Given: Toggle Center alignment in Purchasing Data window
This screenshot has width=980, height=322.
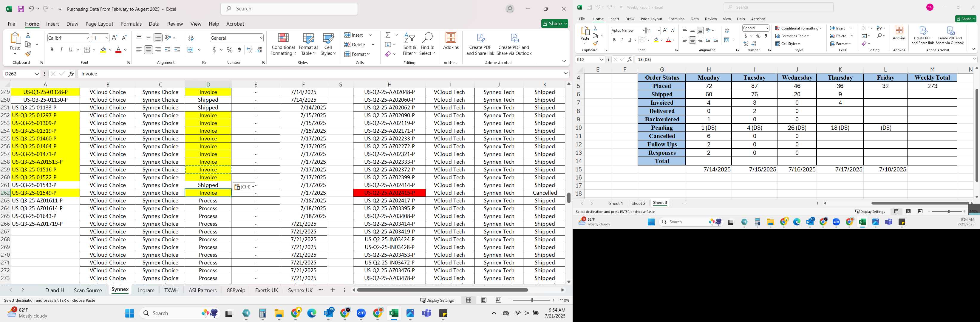Looking at the screenshot, I should coord(148,50).
